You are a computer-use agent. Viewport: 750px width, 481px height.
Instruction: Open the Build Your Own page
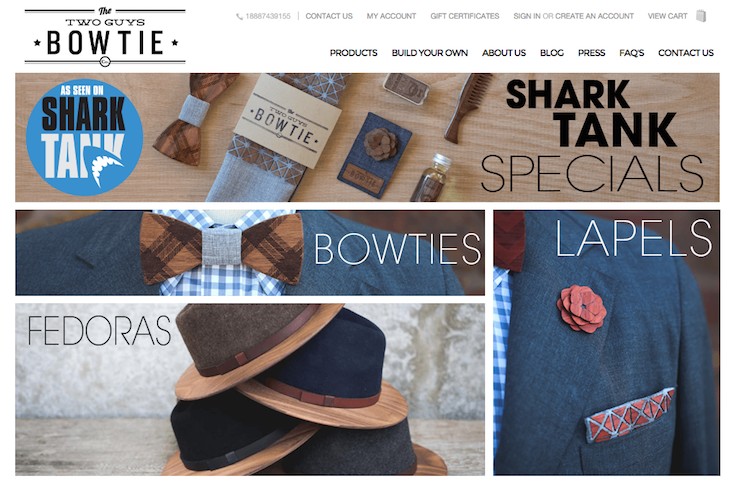430,53
